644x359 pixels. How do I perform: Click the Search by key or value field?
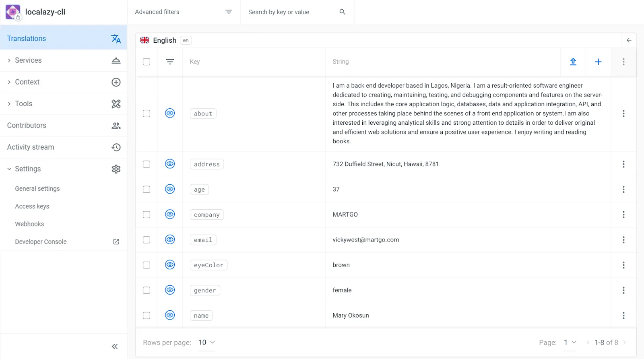coord(291,12)
